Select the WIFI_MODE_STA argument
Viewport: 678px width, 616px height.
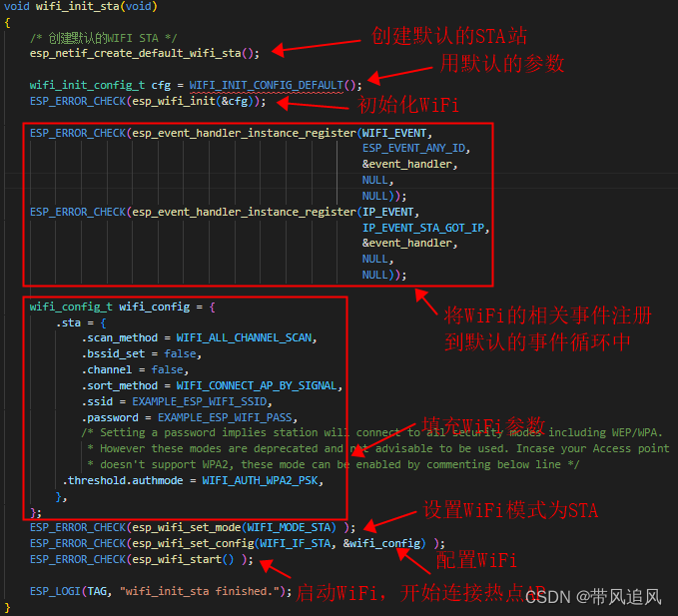pos(289,528)
